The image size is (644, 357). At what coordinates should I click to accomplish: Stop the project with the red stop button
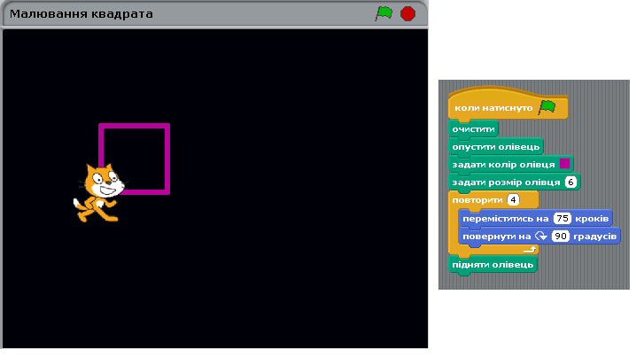click(x=407, y=13)
